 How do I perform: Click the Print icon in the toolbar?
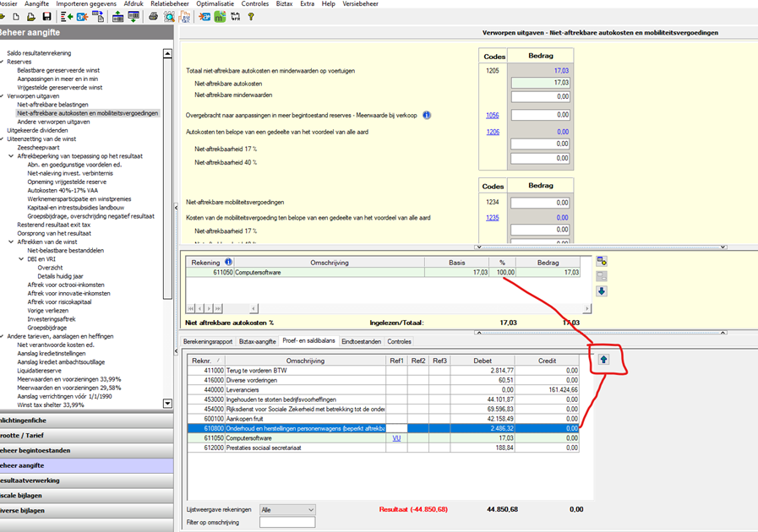[x=153, y=17]
